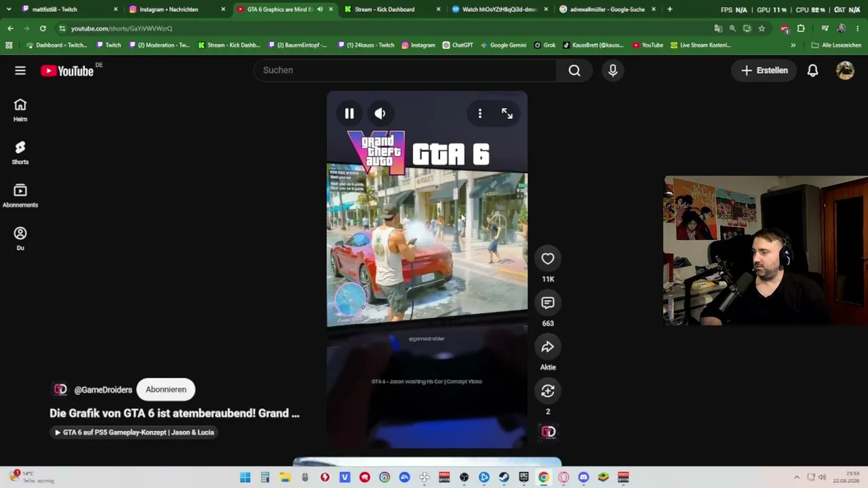Screen dimensions: 868x488
Task: Open the Alle Lesezeichen folder
Action: click(x=836, y=45)
